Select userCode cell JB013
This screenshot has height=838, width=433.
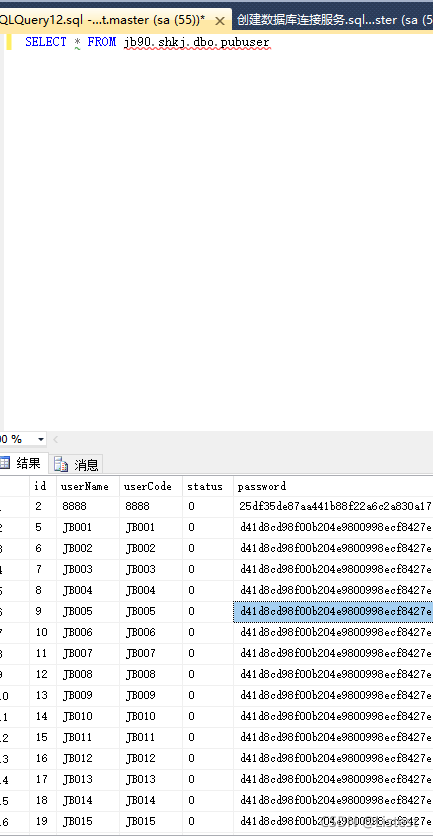point(151,779)
